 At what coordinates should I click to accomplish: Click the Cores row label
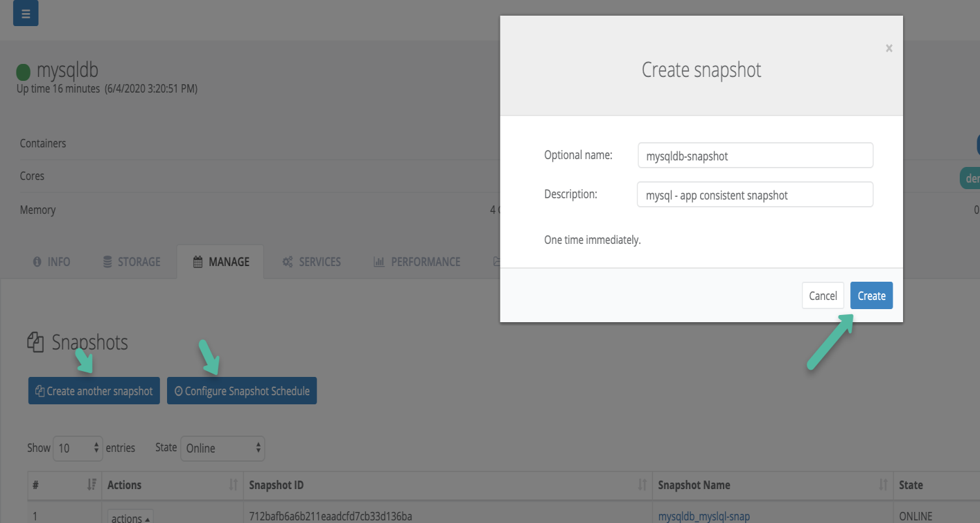[x=32, y=176]
